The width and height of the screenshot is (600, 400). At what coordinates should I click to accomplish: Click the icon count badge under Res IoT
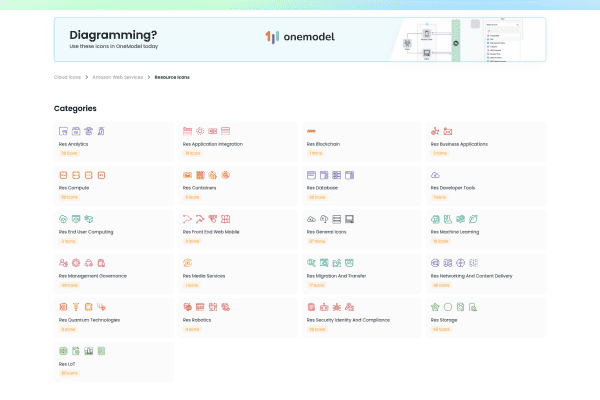(x=69, y=373)
